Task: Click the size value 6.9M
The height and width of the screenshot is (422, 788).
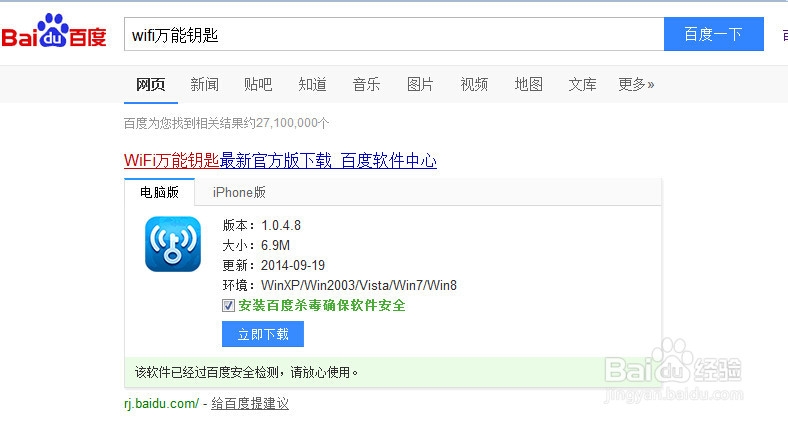Action: (275, 245)
